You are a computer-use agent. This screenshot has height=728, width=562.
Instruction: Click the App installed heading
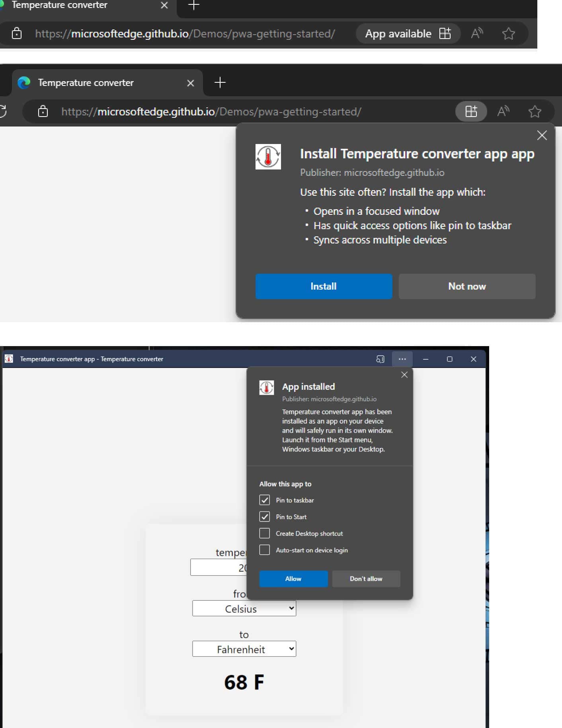308,387
